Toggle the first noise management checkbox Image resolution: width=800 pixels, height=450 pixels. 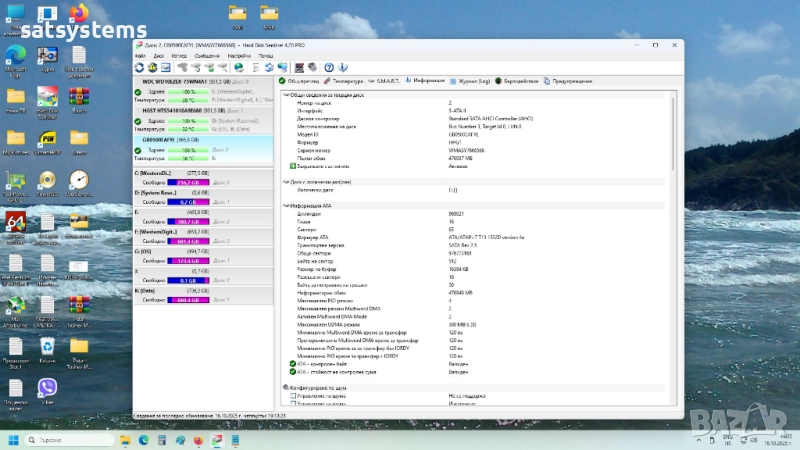[x=293, y=395]
